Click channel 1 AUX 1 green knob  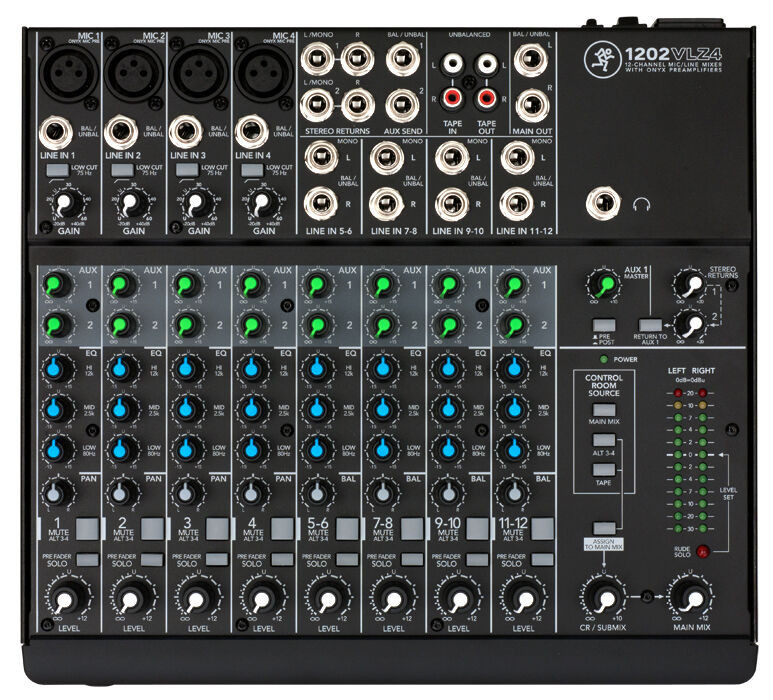(x=57, y=285)
